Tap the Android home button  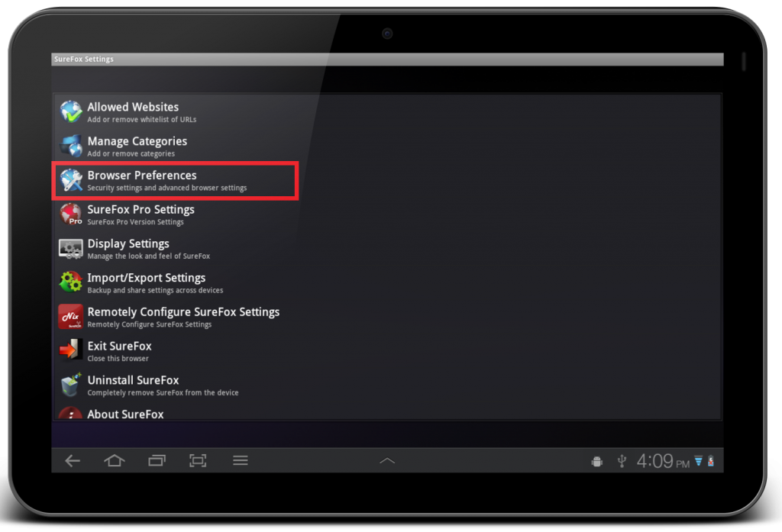(x=115, y=461)
